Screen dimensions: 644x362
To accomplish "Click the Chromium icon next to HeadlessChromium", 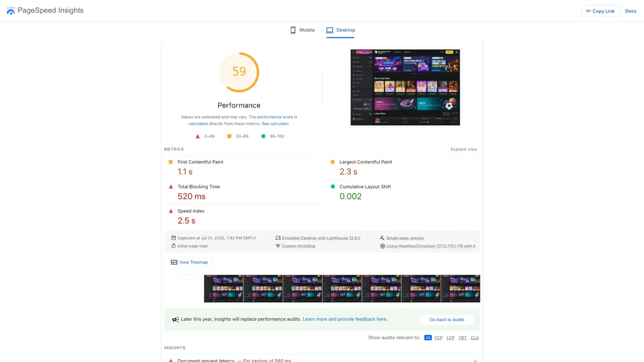I will click(x=382, y=246).
